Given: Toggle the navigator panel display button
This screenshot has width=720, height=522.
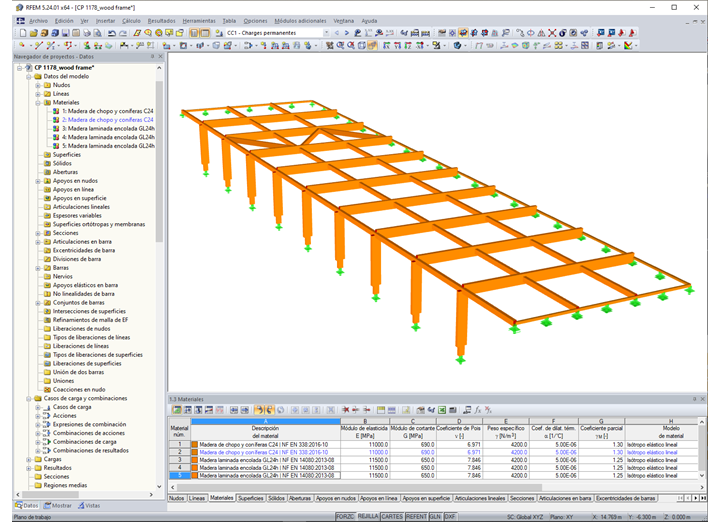Looking at the screenshot, I should 194,33.
